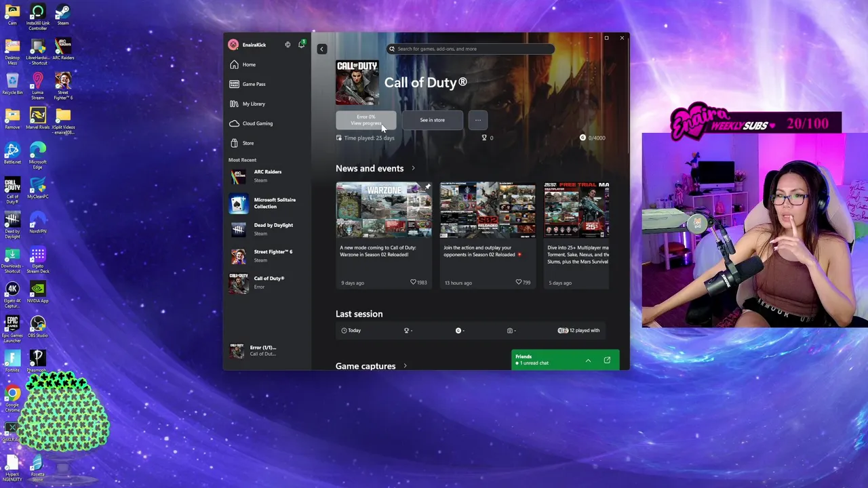The height and width of the screenshot is (488, 868).
Task: Launch NordVPN from the desktop
Action: tap(38, 223)
